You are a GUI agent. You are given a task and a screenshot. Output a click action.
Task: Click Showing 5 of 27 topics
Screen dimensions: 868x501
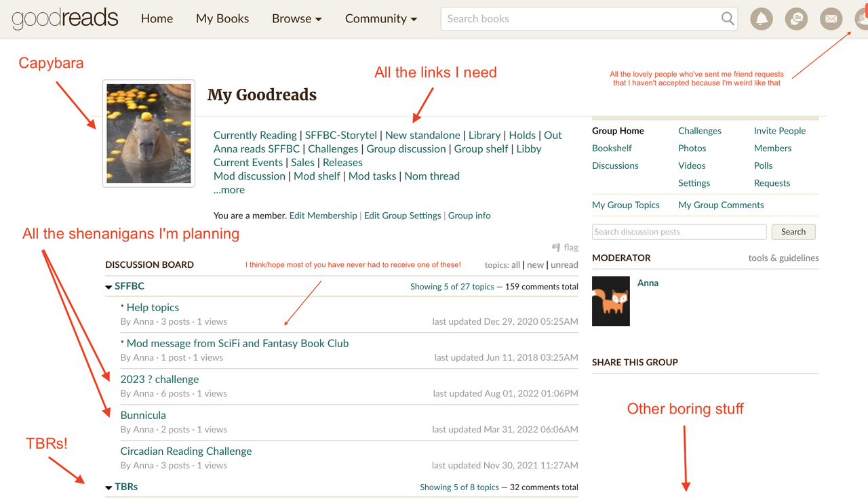click(x=452, y=287)
